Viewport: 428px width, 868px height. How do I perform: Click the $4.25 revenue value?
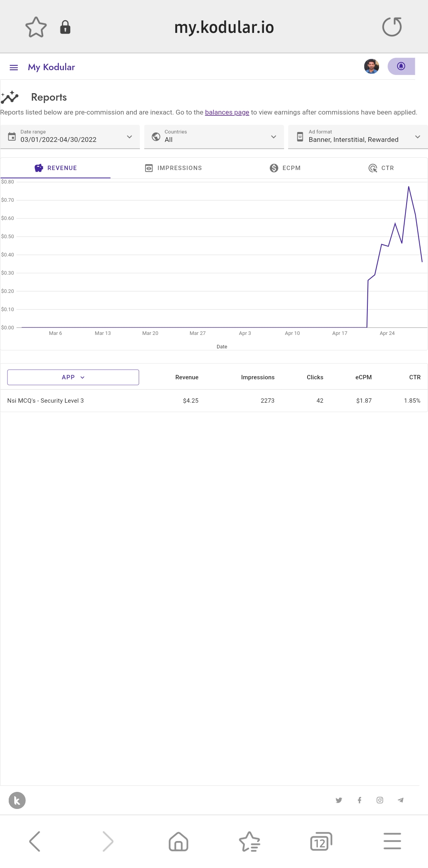coord(191,401)
